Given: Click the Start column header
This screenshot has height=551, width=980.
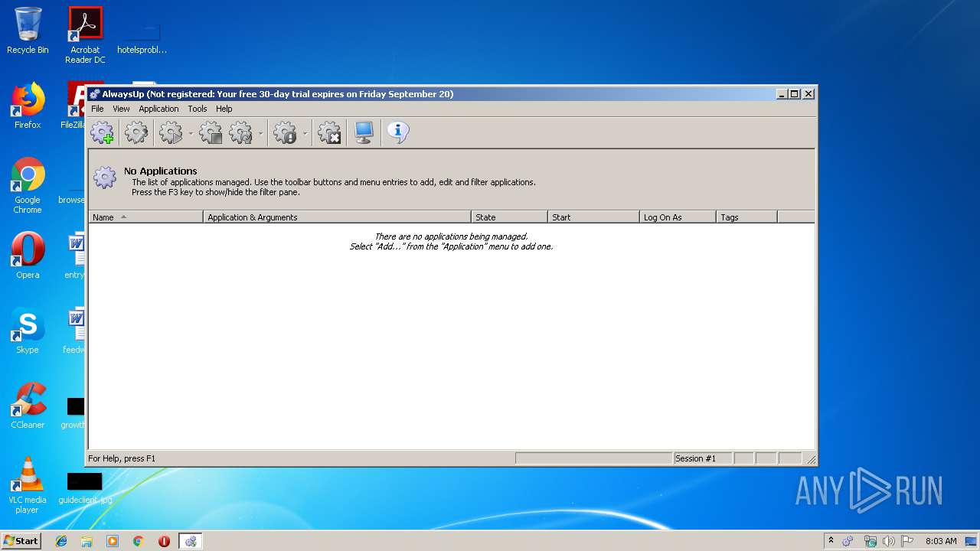Looking at the screenshot, I should pyautogui.click(x=594, y=217).
